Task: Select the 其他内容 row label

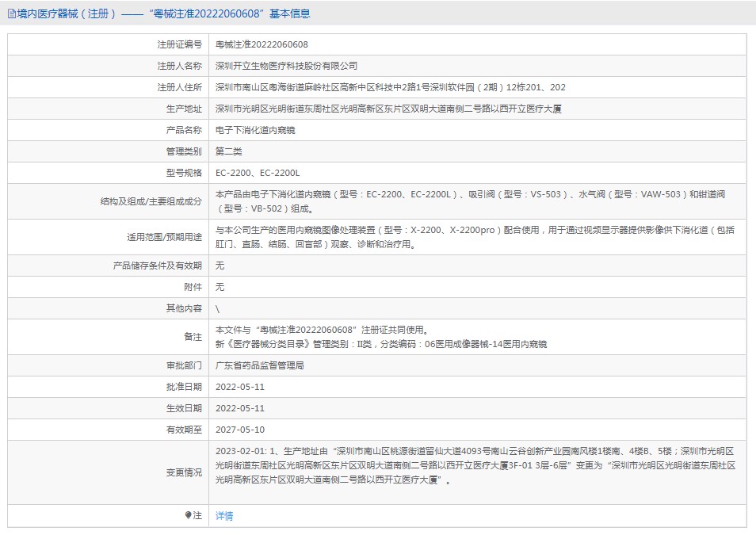Action: coord(184,308)
